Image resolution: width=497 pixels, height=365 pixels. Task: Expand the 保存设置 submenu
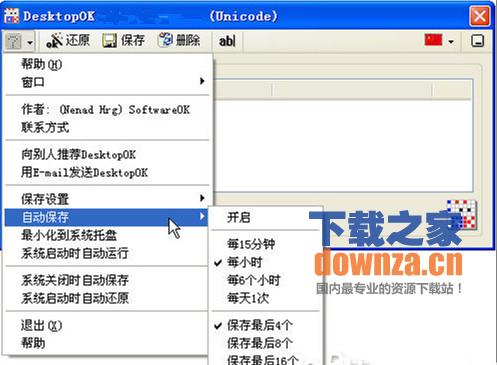point(107,199)
